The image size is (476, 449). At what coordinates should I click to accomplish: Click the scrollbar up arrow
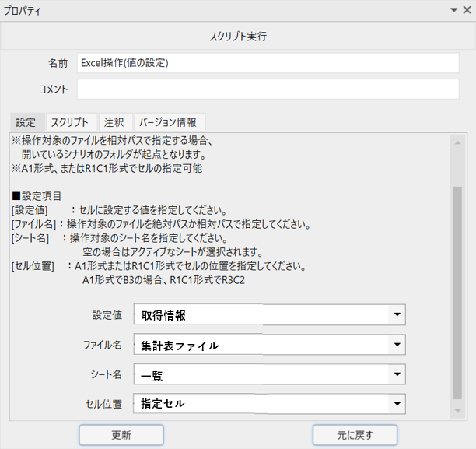click(x=457, y=142)
